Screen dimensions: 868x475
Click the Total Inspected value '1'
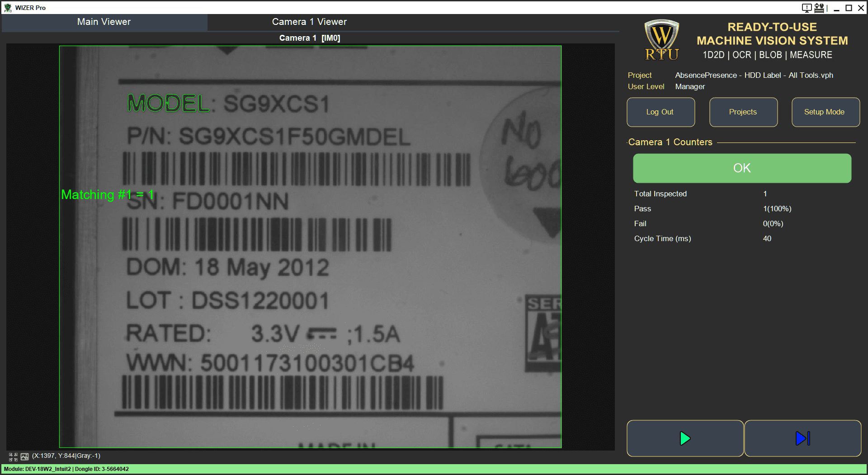765,194
